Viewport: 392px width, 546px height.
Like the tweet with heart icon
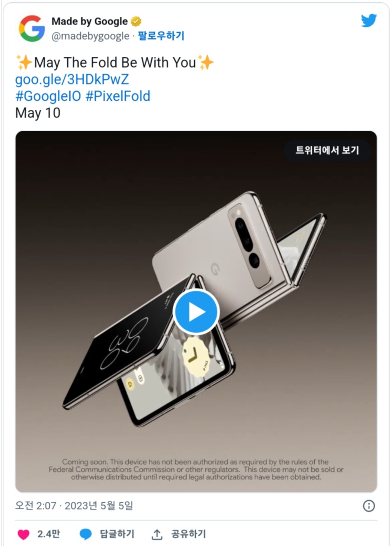point(23,534)
